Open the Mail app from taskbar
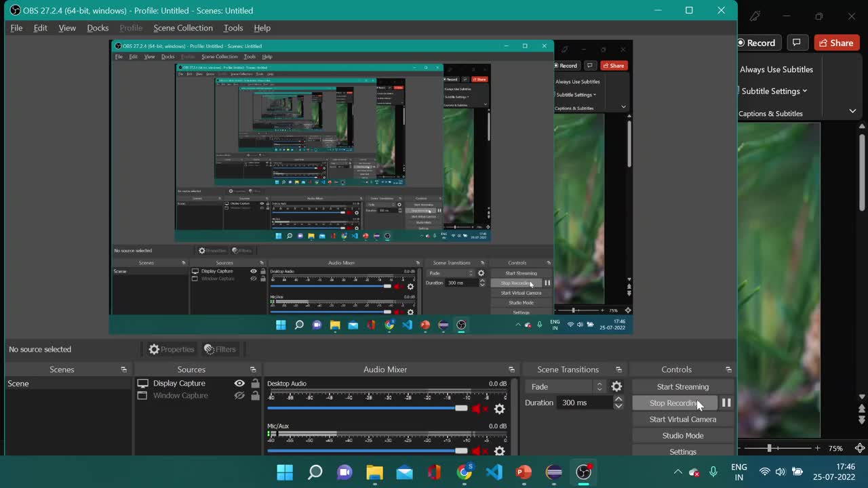868x488 pixels. (405, 472)
